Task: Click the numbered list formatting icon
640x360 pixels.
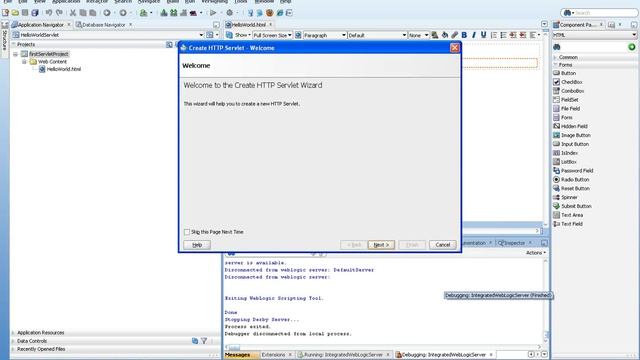Action: (x=494, y=35)
